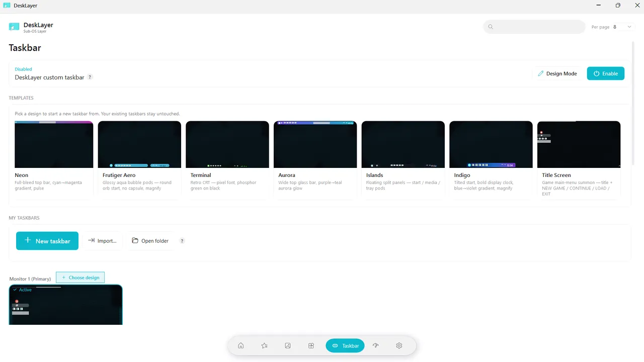Pick the Islands template thumbnail
The image size is (644, 362).
[403, 144]
